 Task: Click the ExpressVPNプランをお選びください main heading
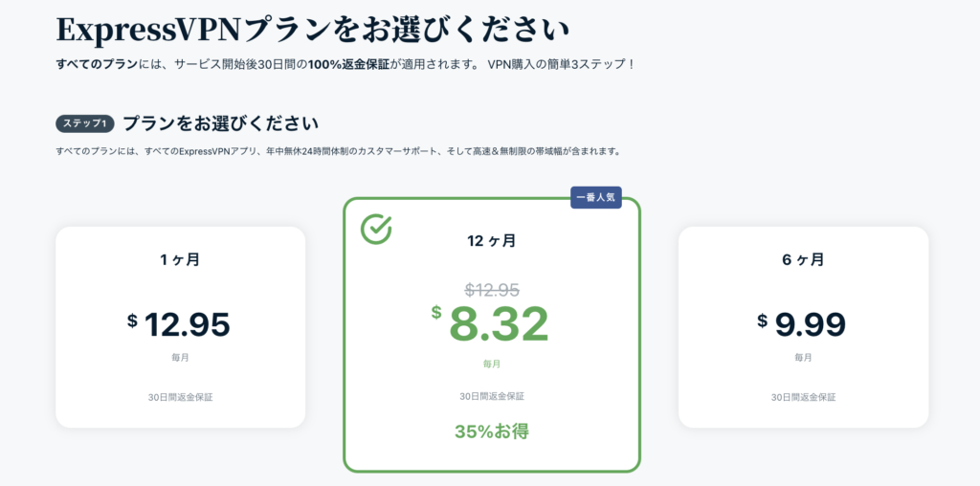tap(313, 30)
